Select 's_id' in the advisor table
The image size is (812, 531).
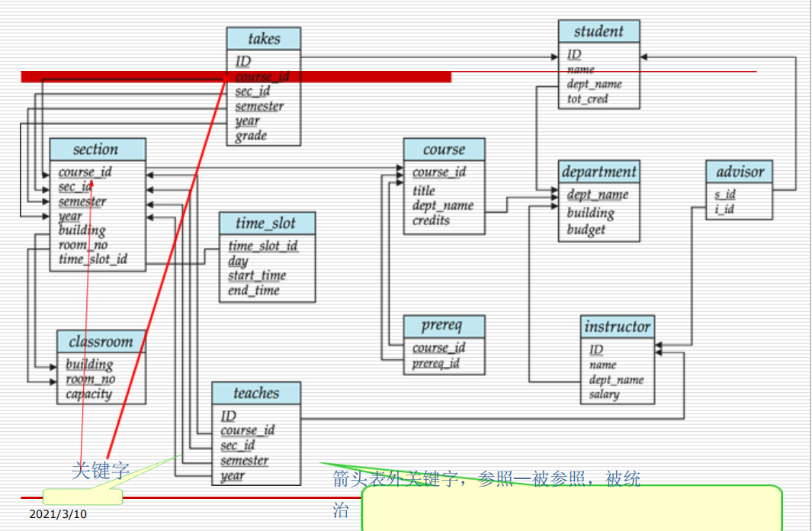pyautogui.click(x=725, y=195)
